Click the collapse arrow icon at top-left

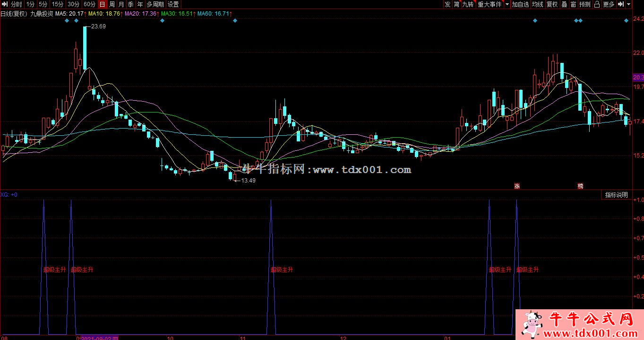(x=4, y=4)
